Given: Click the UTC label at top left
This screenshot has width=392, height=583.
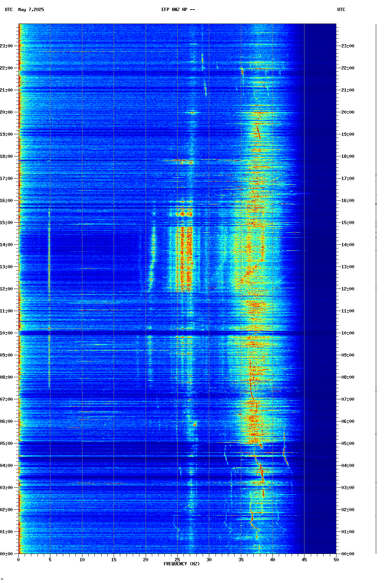Looking at the screenshot, I should (9, 10).
